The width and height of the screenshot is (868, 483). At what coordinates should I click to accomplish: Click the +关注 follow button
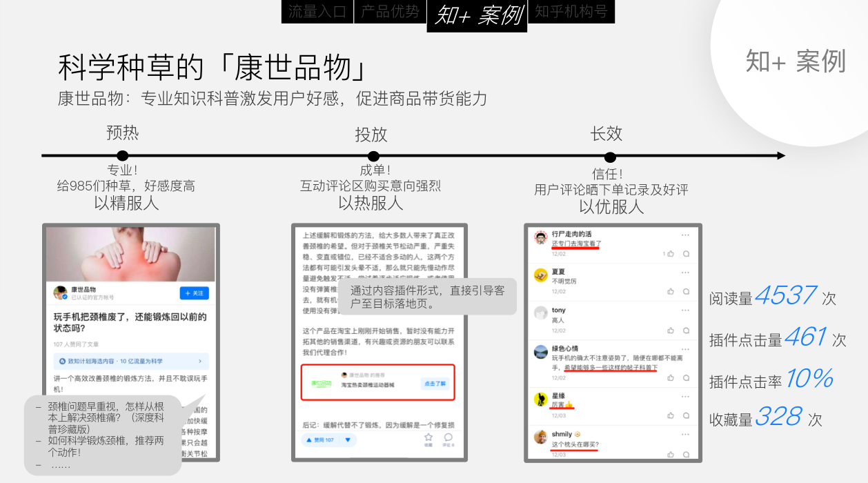(193, 293)
